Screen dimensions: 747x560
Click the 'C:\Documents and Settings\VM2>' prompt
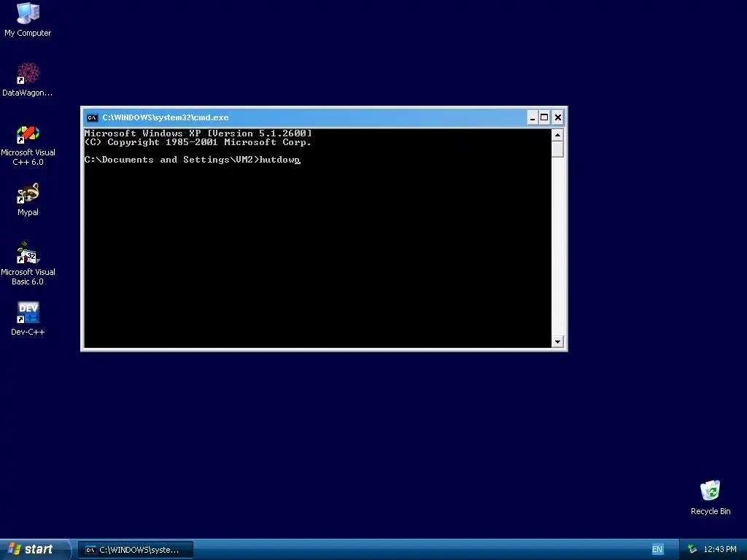click(x=171, y=160)
